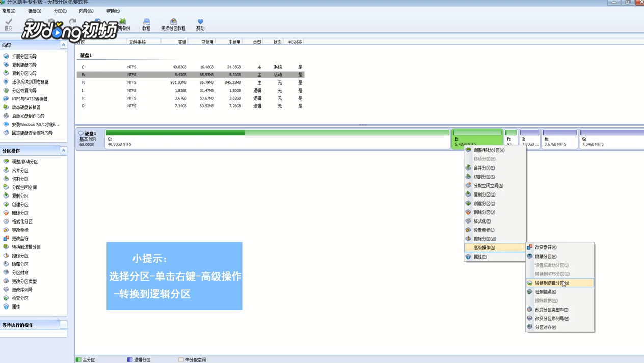Choose 转换到逻辑分区 in the submenu
The image size is (644, 363).
tap(560, 283)
